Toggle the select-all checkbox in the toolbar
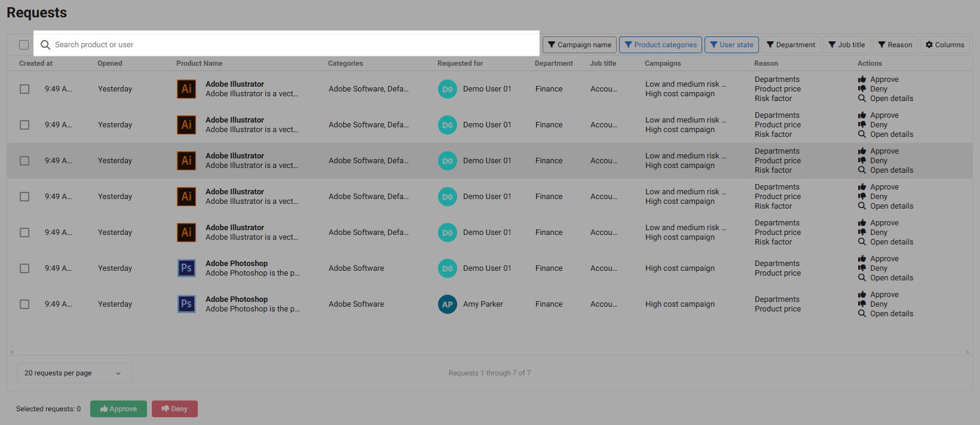 24,45
